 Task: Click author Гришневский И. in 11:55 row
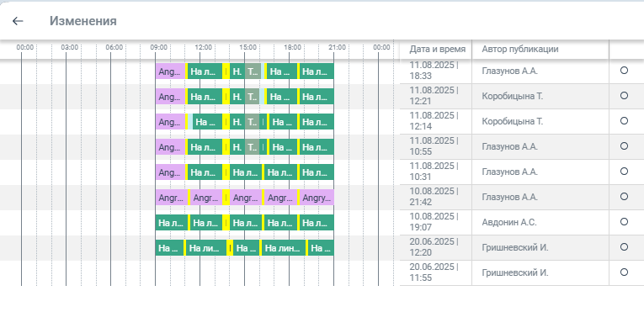tap(515, 272)
